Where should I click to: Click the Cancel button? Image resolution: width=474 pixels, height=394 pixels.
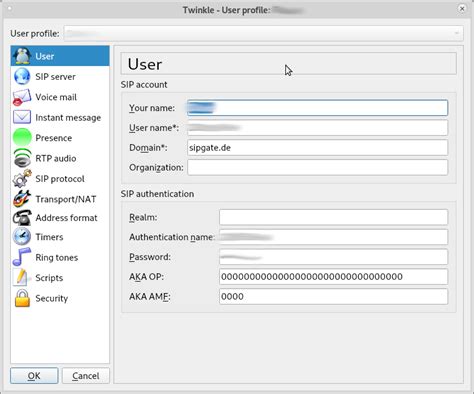[86, 376]
